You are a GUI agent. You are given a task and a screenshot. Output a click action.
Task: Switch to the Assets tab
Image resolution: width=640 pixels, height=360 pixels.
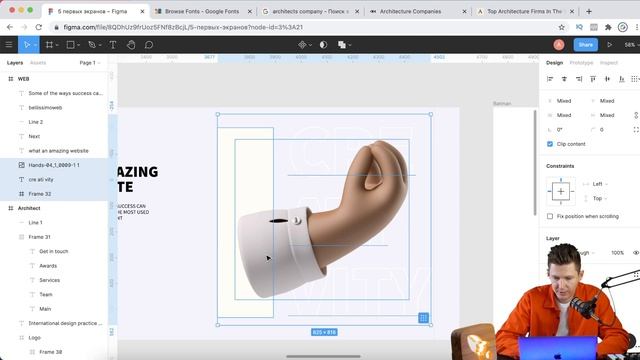38,63
